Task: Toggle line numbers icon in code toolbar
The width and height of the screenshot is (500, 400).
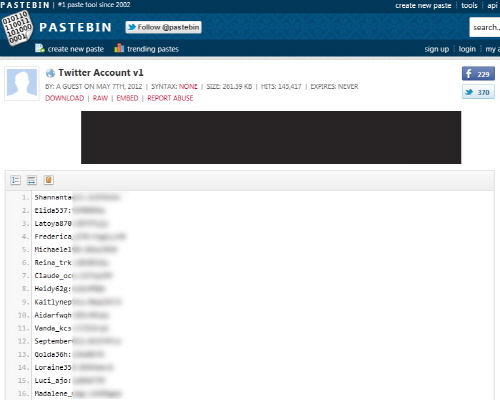Action: click(x=16, y=180)
